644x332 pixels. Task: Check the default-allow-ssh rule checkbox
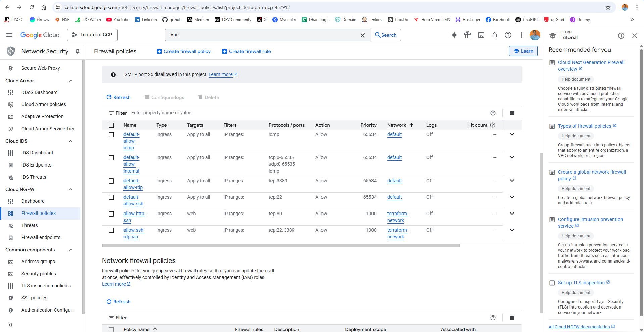click(111, 197)
